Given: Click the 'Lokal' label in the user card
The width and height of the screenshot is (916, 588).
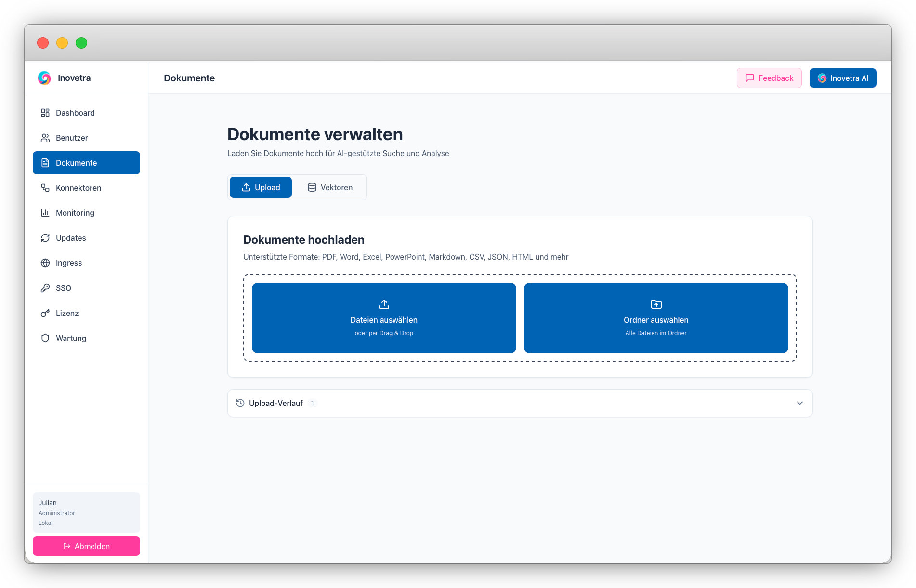Looking at the screenshot, I should click(x=46, y=523).
